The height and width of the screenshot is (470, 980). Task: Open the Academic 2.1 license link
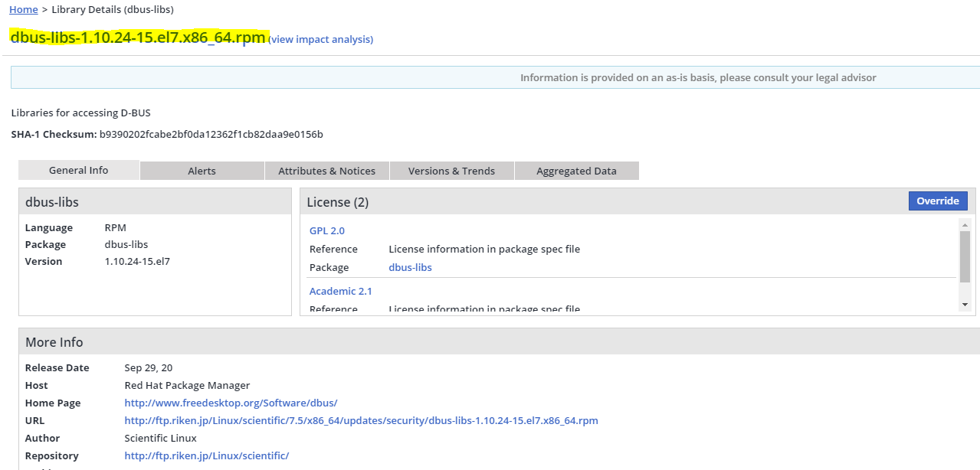coord(340,291)
